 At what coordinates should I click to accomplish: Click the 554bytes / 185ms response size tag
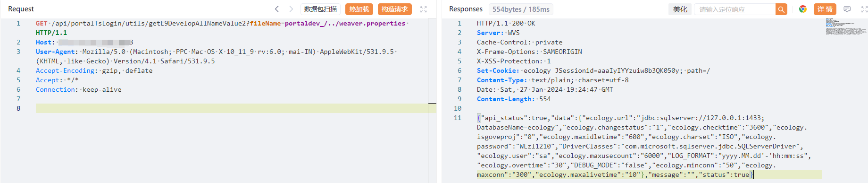(521, 9)
